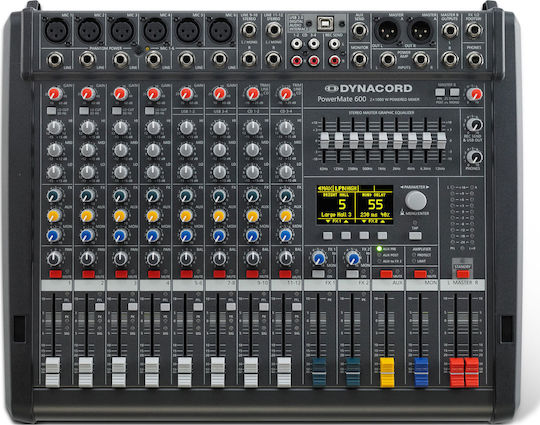The image size is (540, 425).
Task: Click the red MASTER left fader
Action: (x=457, y=372)
